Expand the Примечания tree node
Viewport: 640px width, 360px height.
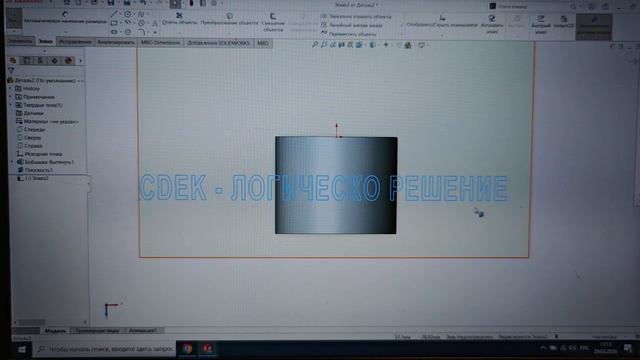click(x=11, y=97)
